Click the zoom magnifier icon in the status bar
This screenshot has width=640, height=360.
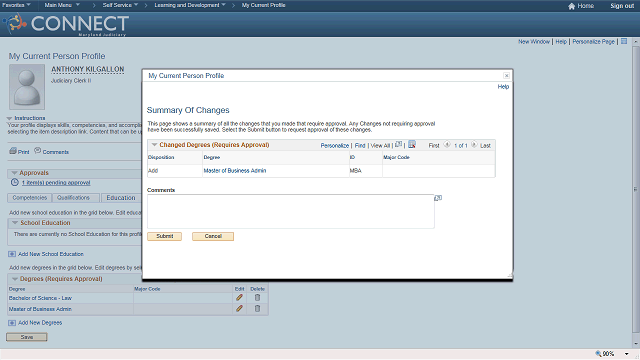[598, 354]
